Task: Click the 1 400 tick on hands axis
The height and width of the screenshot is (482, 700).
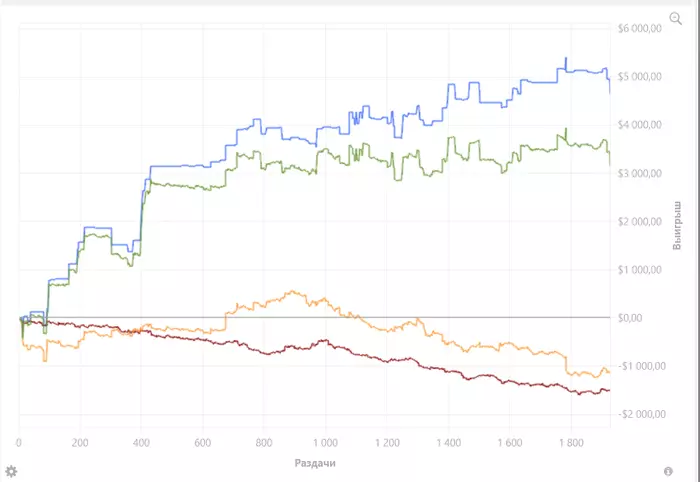Action: [x=448, y=443]
